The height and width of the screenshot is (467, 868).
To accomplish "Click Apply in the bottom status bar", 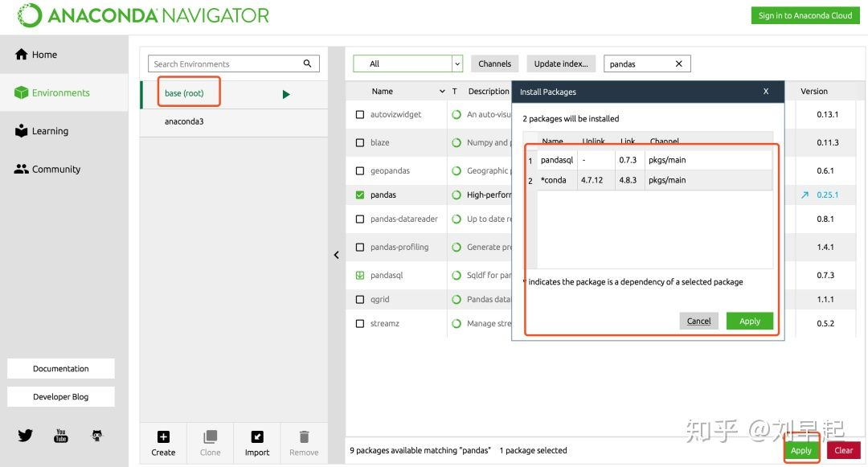I will (801, 450).
